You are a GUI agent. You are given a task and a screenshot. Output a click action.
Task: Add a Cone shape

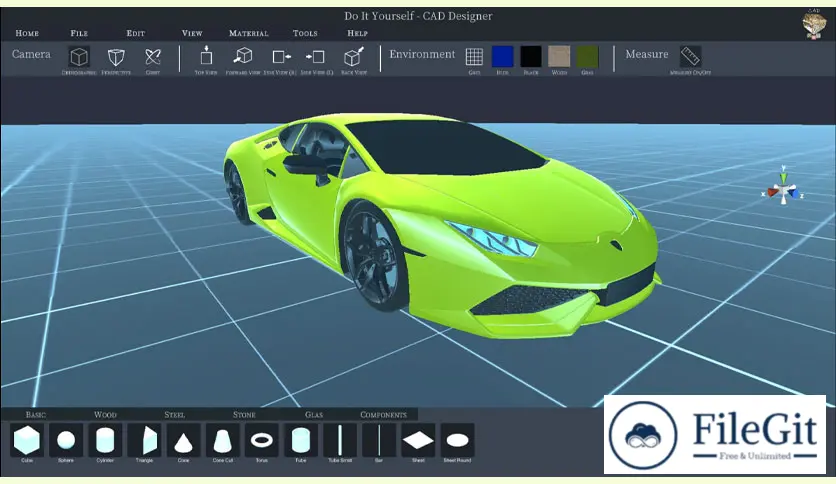click(x=183, y=440)
